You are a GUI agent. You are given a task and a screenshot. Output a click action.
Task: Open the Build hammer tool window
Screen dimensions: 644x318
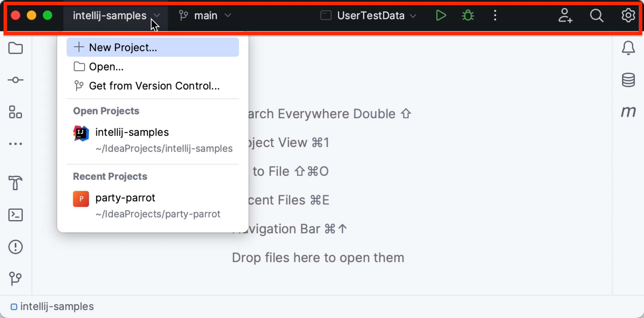(x=15, y=183)
